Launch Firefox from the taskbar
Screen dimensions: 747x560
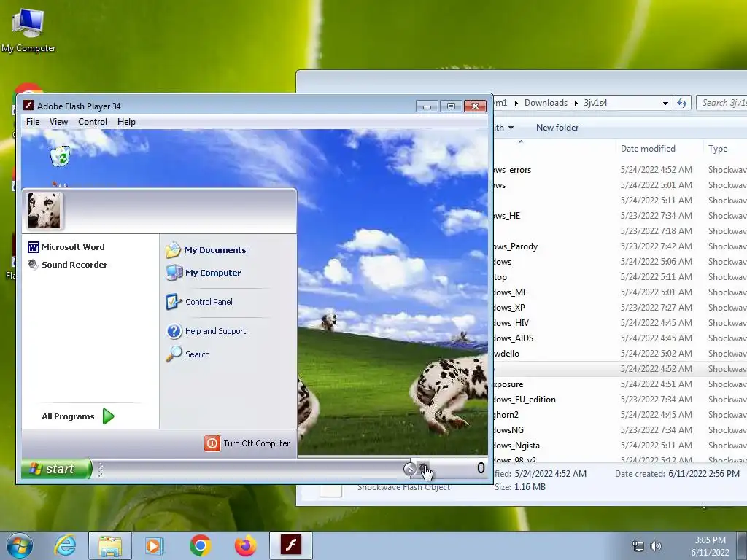(245, 545)
